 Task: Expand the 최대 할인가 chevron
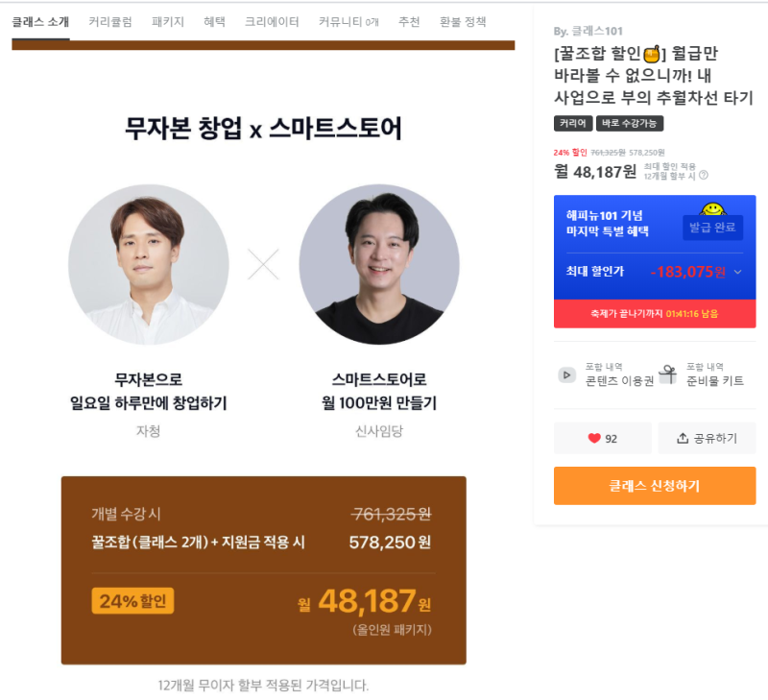click(x=737, y=272)
